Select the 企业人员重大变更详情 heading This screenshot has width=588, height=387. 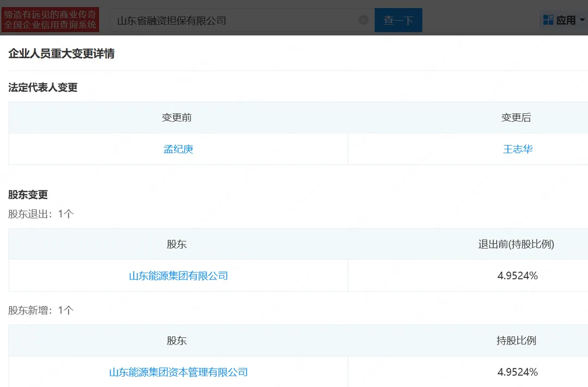(x=62, y=53)
